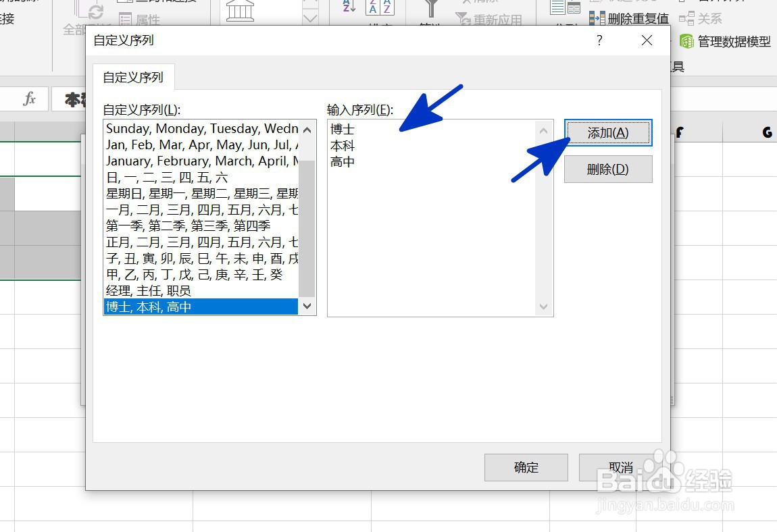
Task: Click 管理数据模型 in Excel ribbon
Action: pos(726,41)
